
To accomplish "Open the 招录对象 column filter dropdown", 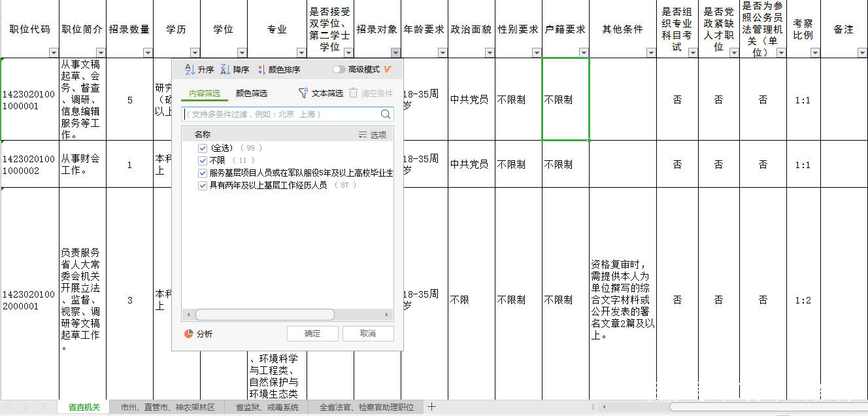I will [x=395, y=52].
